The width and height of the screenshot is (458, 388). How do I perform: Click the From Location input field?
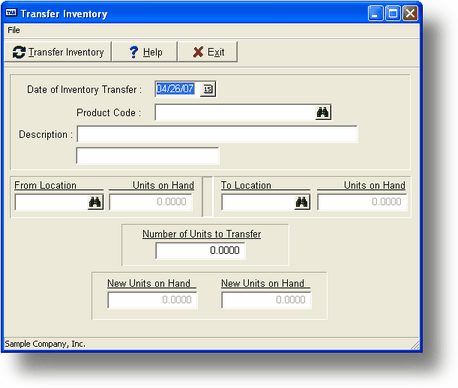click(52, 202)
